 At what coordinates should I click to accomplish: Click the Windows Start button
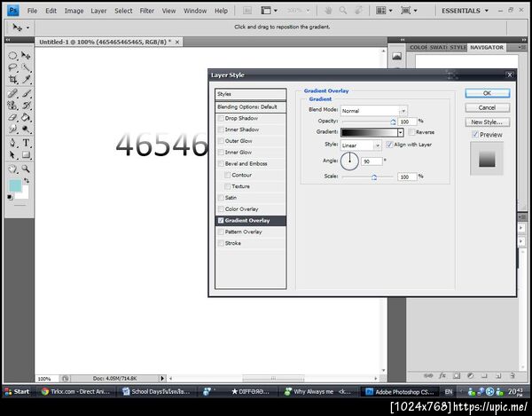(x=17, y=391)
